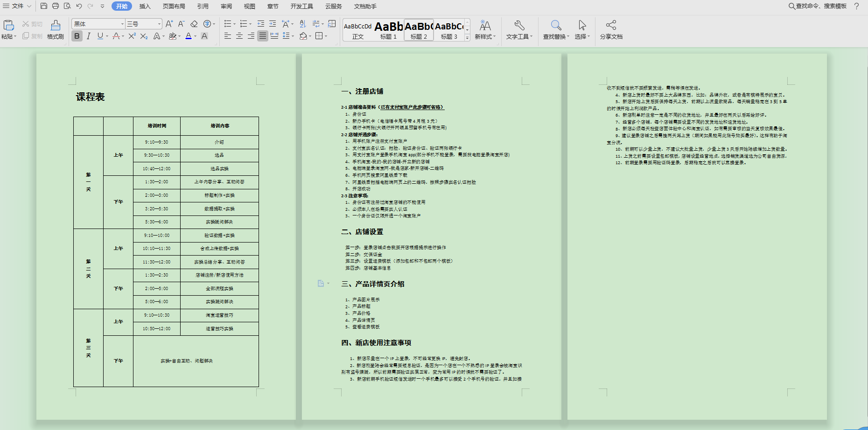Switch to the 插入 (Insert) tab
Viewport: 868px width, 430px height.
[x=145, y=6]
